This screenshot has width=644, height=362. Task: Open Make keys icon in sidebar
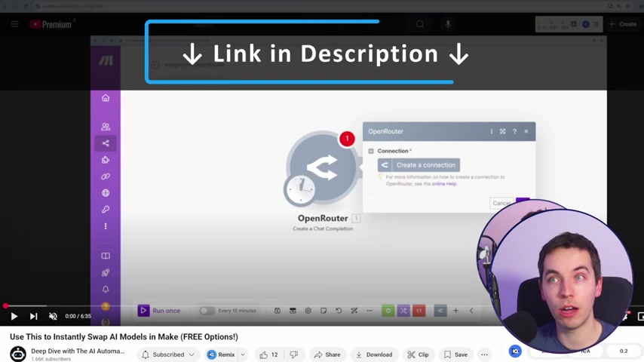106,210
